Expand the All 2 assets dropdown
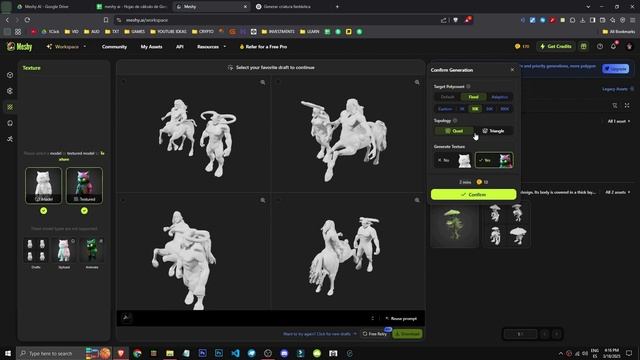 (618, 192)
